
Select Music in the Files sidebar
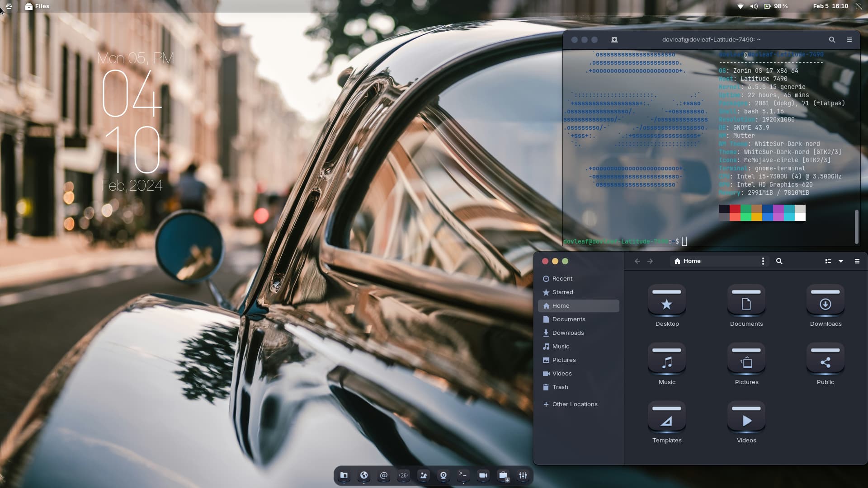pos(579,347)
